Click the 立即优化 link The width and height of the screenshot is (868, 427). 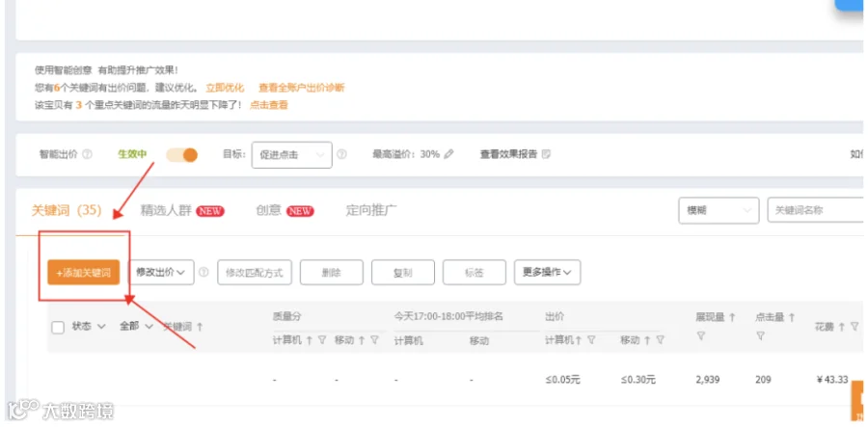pyautogui.click(x=225, y=88)
